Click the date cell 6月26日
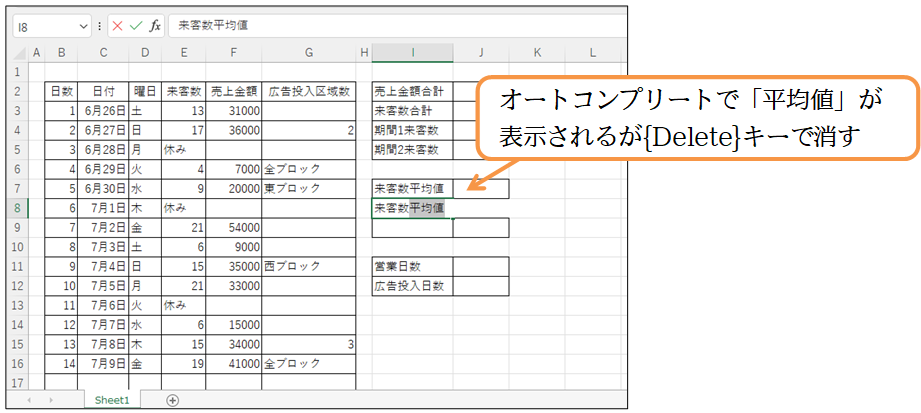Image resolution: width=921 pixels, height=413 pixels. tap(103, 110)
